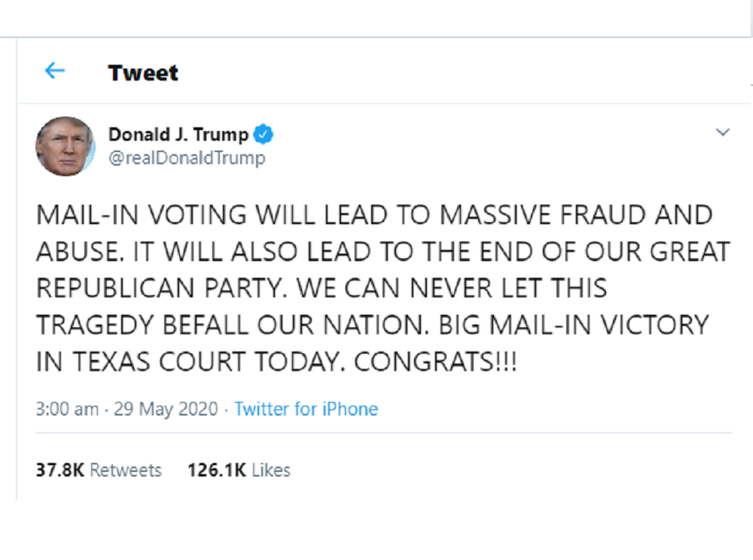The height and width of the screenshot is (560, 753).
Task: Click the words MAIL-IN VOTING in the tweet
Action: [x=143, y=215]
